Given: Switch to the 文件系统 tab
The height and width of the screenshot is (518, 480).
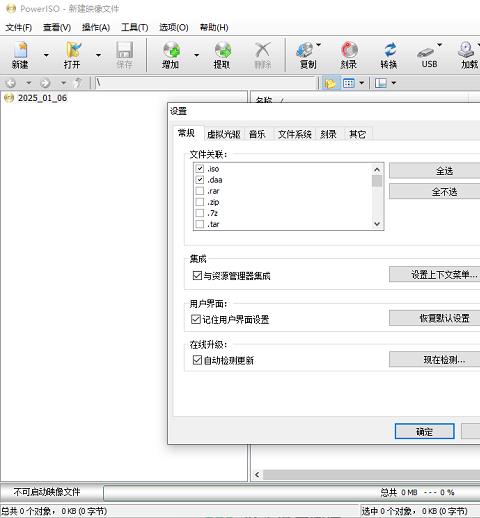Looking at the screenshot, I should (x=295, y=134).
